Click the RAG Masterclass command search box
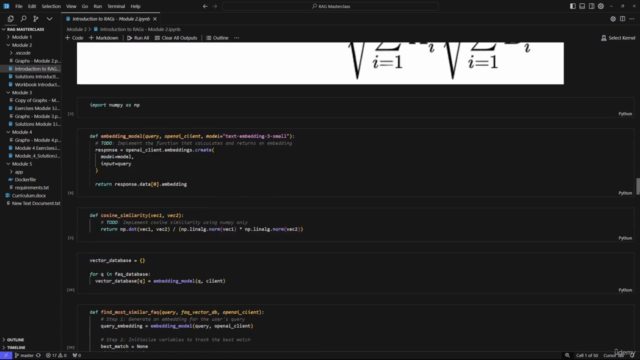Image resolution: width=640 pixels, height=360 pixels. pyautogui.click(x=331, y=6)
